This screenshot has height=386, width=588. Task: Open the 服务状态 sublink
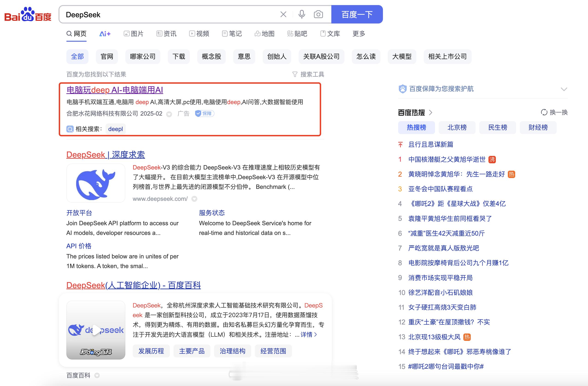click(212, 213)
